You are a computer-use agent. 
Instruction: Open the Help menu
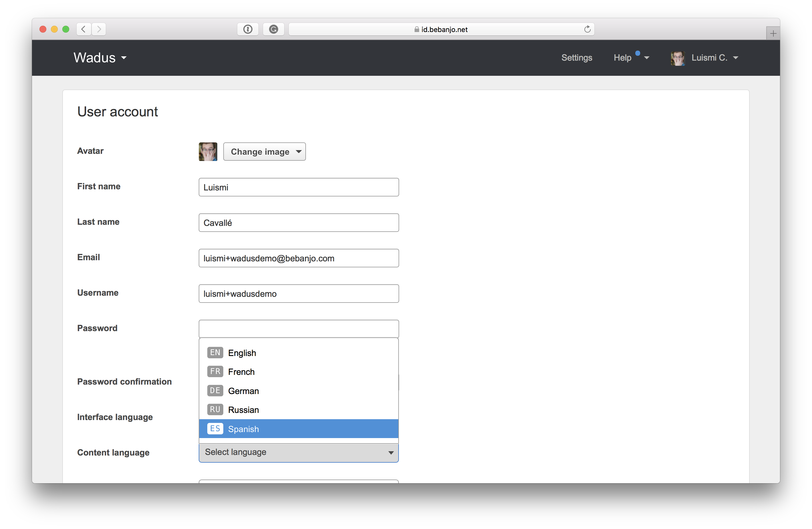[623, 58]
